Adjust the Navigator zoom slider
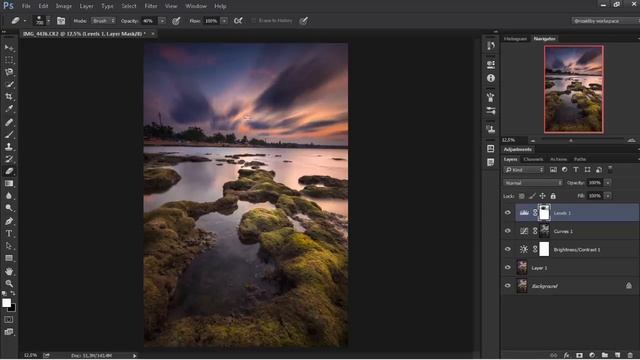The image size is (640, 360). (571, 140)
